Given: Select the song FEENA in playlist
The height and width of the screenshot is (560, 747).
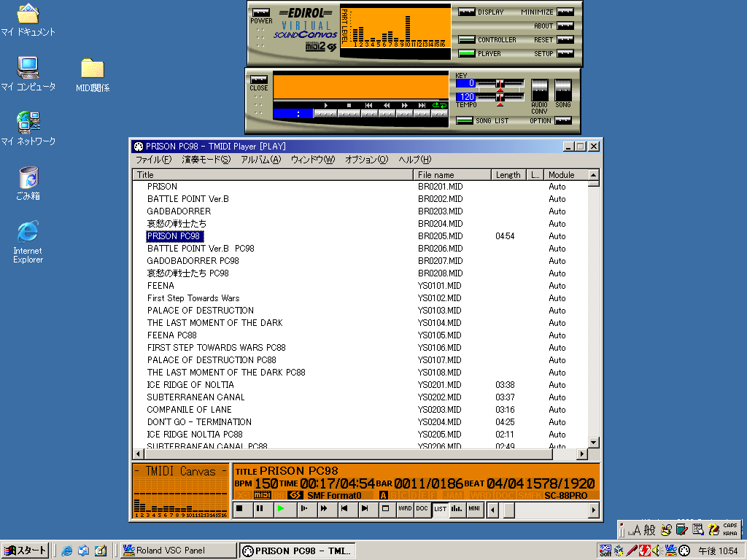Looking at the screenshot, I should [160, 286].
